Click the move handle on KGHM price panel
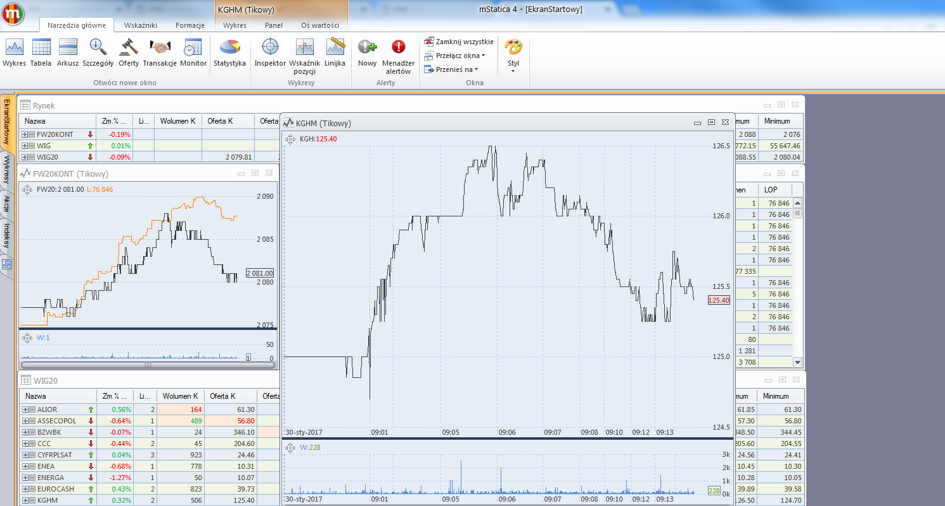Image resolution: width=945 pixels, height=506 pixels. [x=290, y=139]
